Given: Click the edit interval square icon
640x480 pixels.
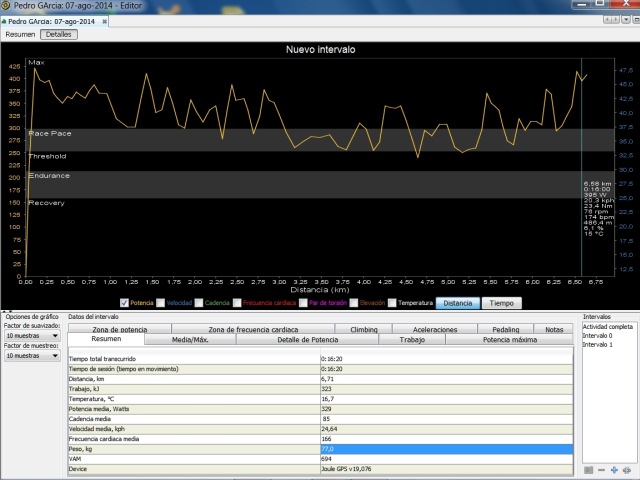Looking at the screenshot, I should click(x=587, y=469).
